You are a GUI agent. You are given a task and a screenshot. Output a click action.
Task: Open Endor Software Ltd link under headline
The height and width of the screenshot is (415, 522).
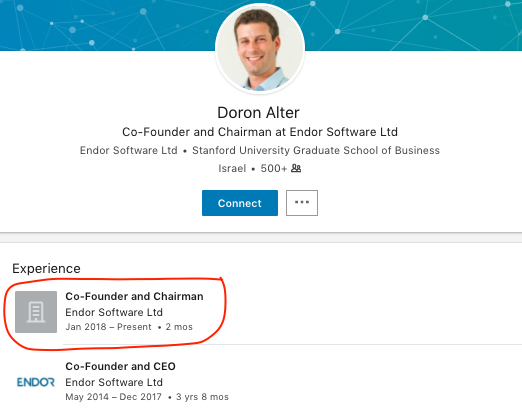coord(129,150)
